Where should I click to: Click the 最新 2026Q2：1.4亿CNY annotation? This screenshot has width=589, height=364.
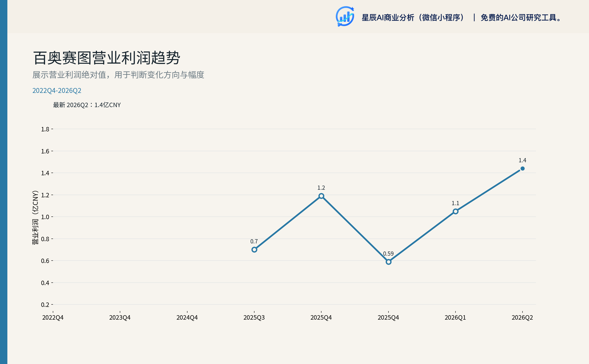[87, 105]
